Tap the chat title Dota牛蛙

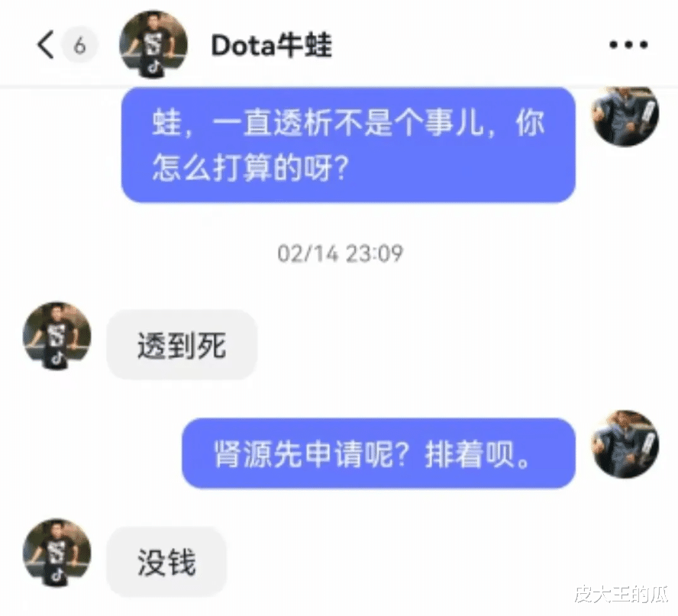(271, 45)
